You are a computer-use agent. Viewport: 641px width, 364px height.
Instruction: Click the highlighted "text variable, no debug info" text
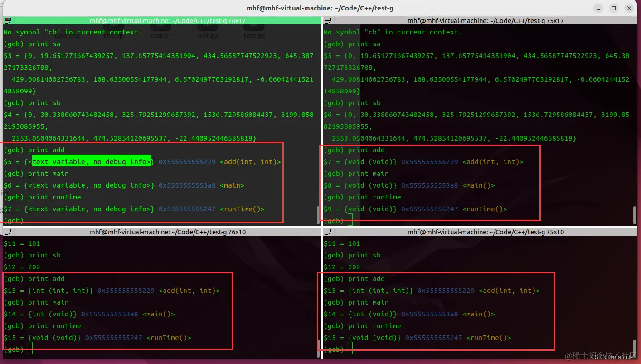click(x=91, y=162)
